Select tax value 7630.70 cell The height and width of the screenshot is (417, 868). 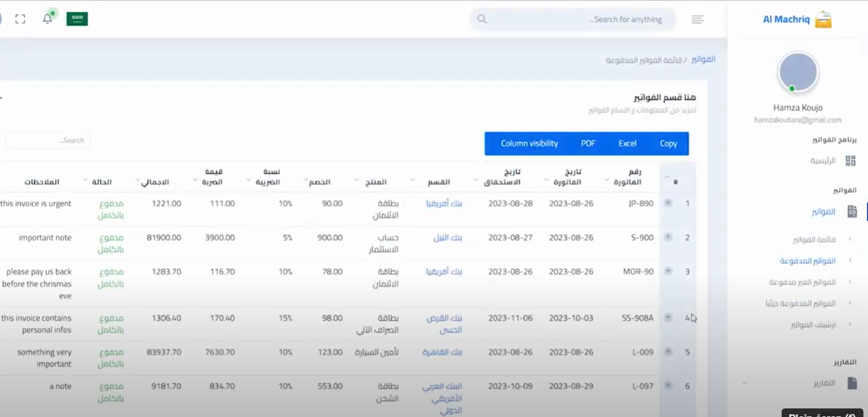click(x=219, y=352)
